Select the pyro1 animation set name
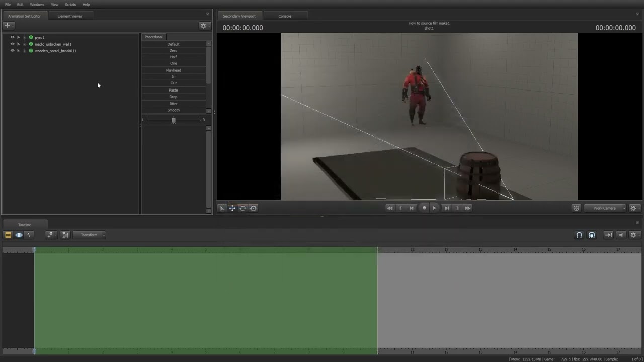644x362 pixels. (40, 37)
